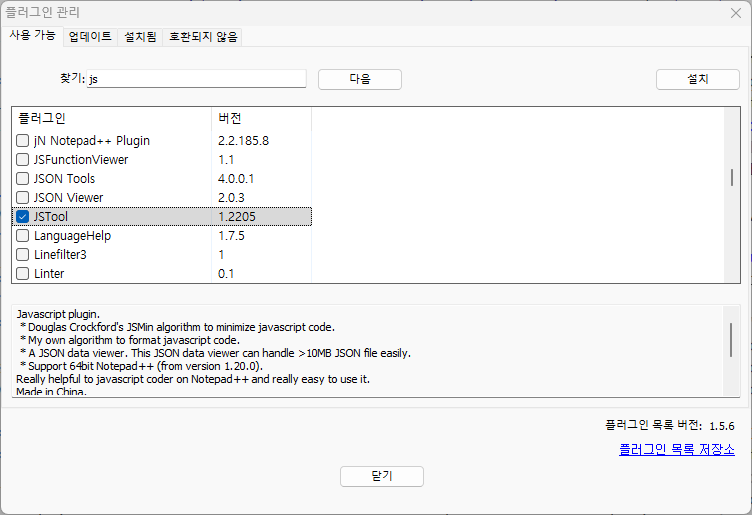The width and height of the screenshot is (752, 515).
Task: Select the Linter row name
Action: 49,274
